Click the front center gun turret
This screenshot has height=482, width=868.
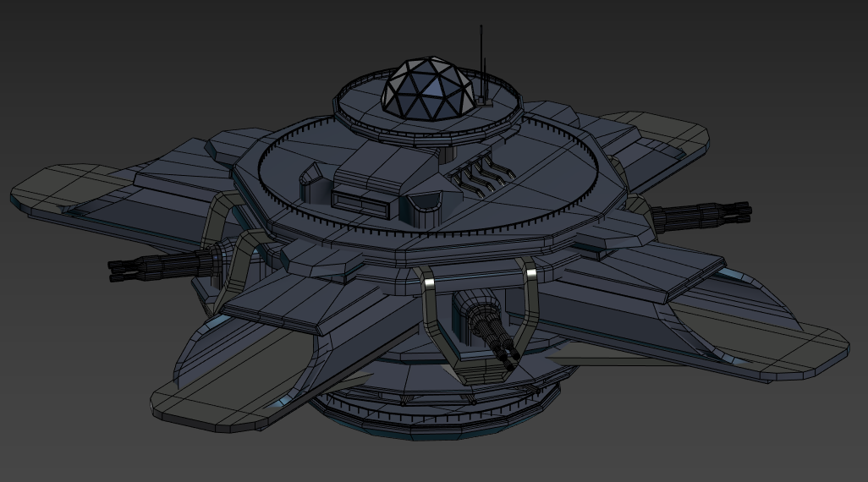(x=487, y=329)
